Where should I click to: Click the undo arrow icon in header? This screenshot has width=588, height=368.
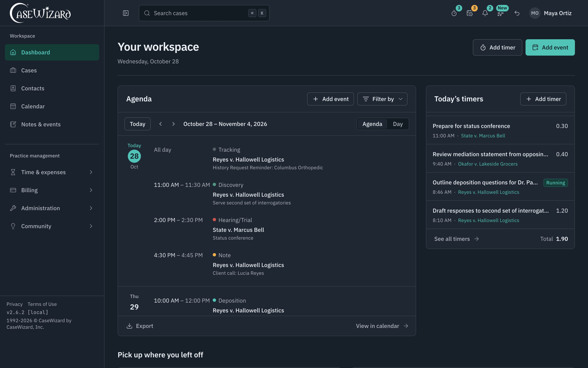pyautogui.click(x=517, y=13)
